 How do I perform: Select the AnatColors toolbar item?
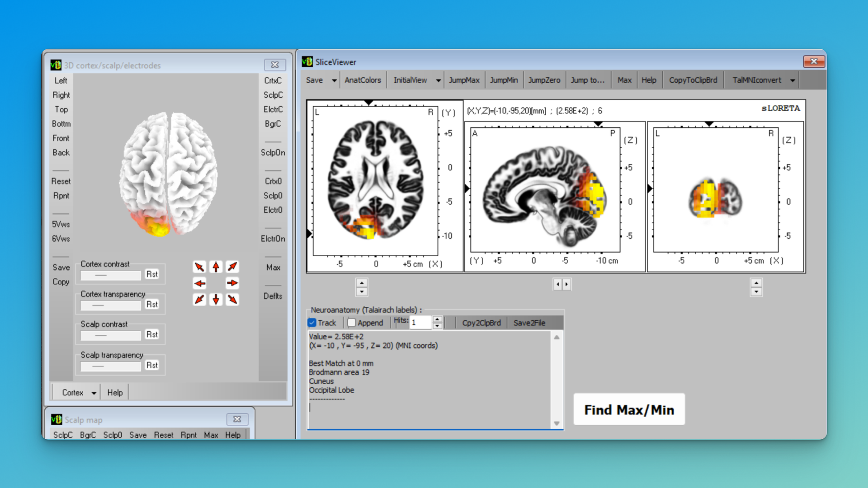363,80
